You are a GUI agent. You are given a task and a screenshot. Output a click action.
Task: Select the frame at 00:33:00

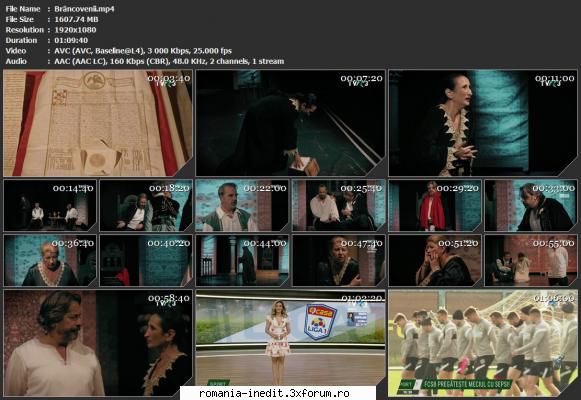pos(531,206)
